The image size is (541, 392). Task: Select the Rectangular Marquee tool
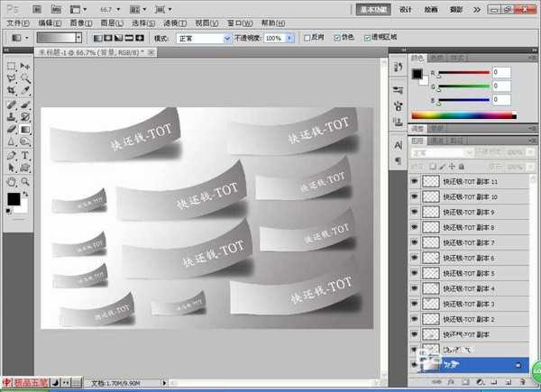12,67
